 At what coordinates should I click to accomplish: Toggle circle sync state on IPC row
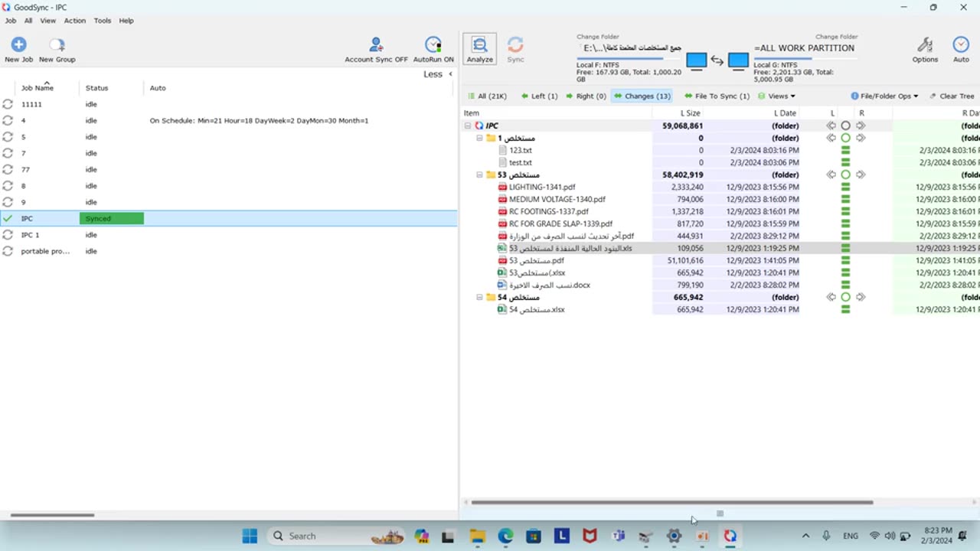[x=845, y=126]
